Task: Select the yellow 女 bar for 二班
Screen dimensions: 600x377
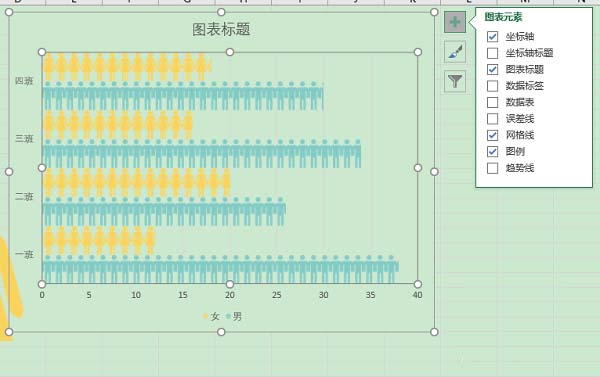Action: coord(136,183)
